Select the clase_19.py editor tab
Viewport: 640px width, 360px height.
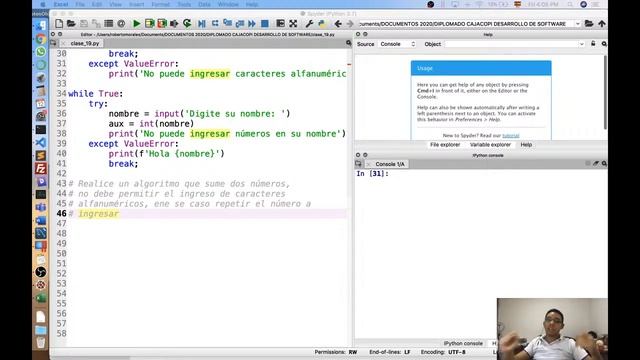[84, 43]
